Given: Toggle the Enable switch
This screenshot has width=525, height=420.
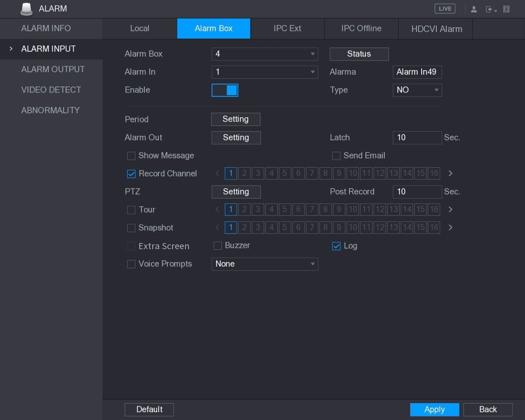Looking at the screenshot, I should coord(225,90).
